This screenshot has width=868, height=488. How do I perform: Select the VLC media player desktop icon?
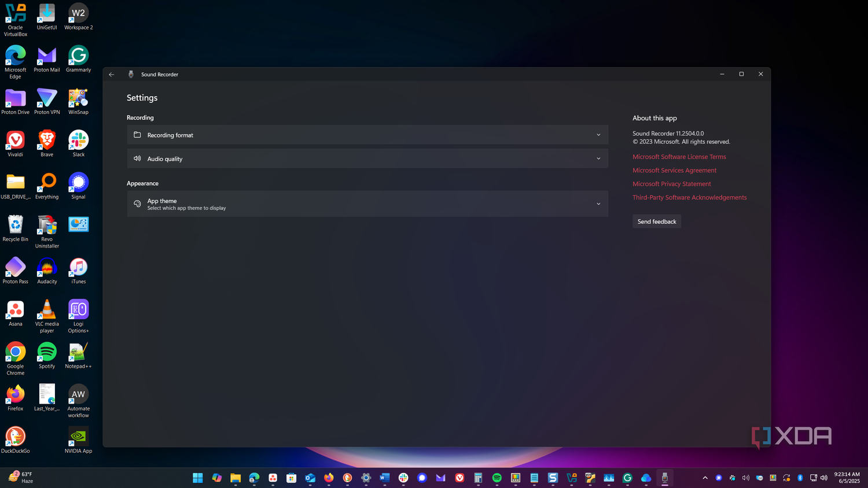[x=47, y=316]
